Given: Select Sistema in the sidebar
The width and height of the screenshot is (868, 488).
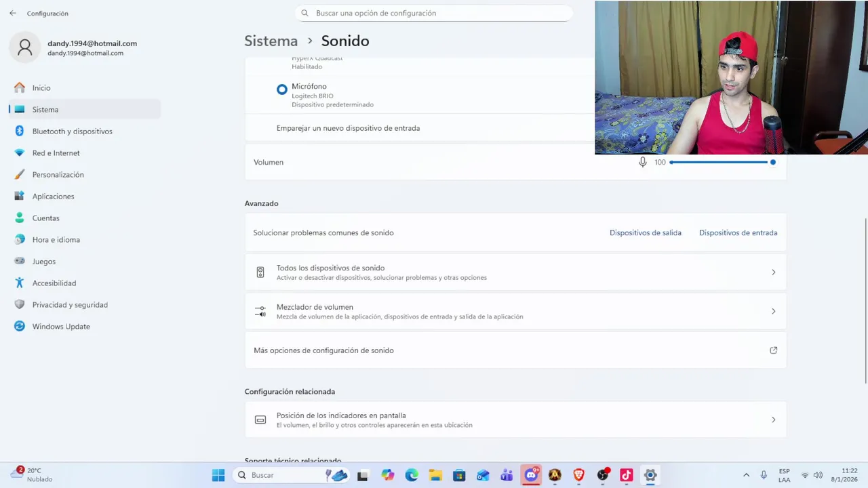Looking at the screenshot, I should click(85, 110).
